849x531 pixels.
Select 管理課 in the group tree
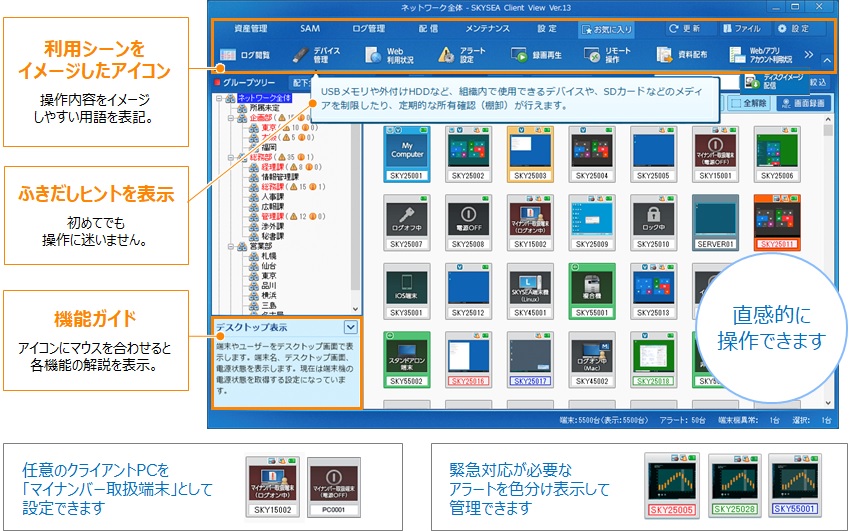tap(273, 217)
